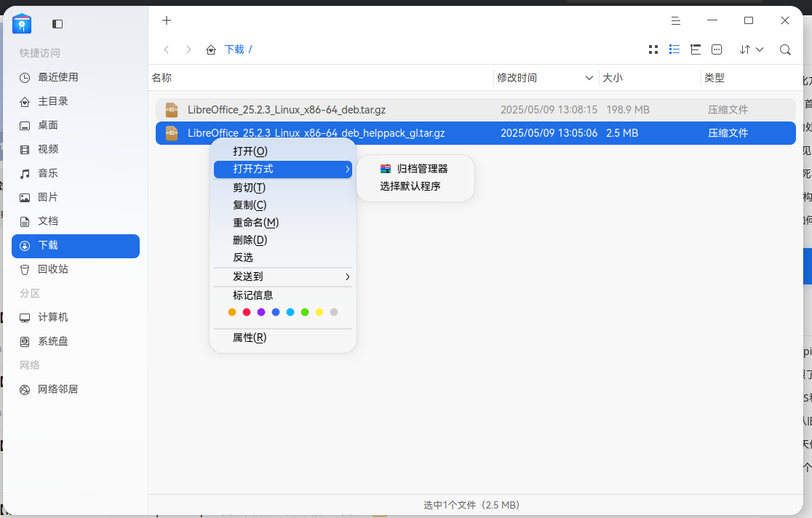This screenshot has width=812, height=518.
Task: Open a new tab with plus icon
Action: (166, 20)
